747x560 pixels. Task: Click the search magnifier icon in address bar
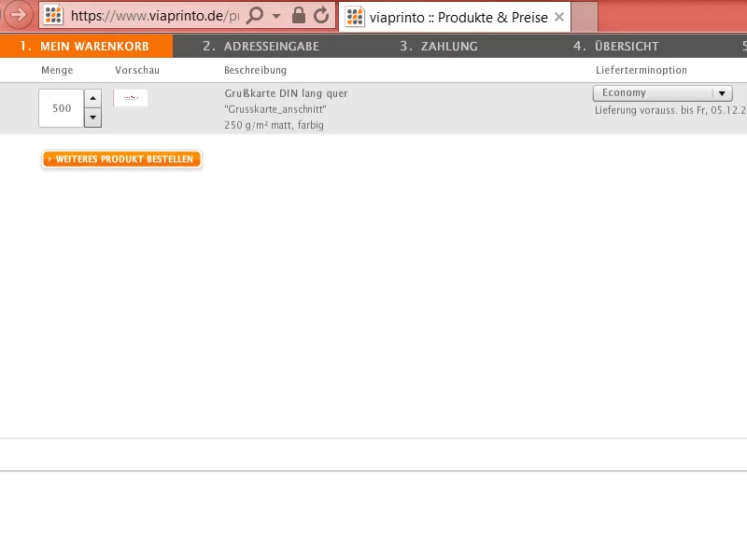255,15
